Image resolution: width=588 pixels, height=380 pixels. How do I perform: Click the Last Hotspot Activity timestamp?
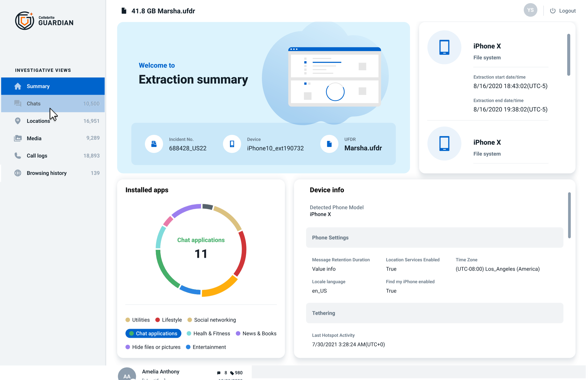click(348, 344)
